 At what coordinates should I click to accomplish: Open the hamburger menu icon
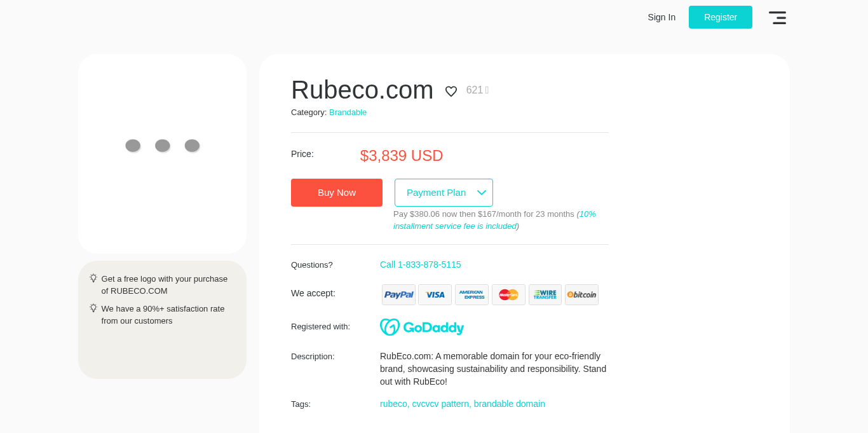click(777, 18)
